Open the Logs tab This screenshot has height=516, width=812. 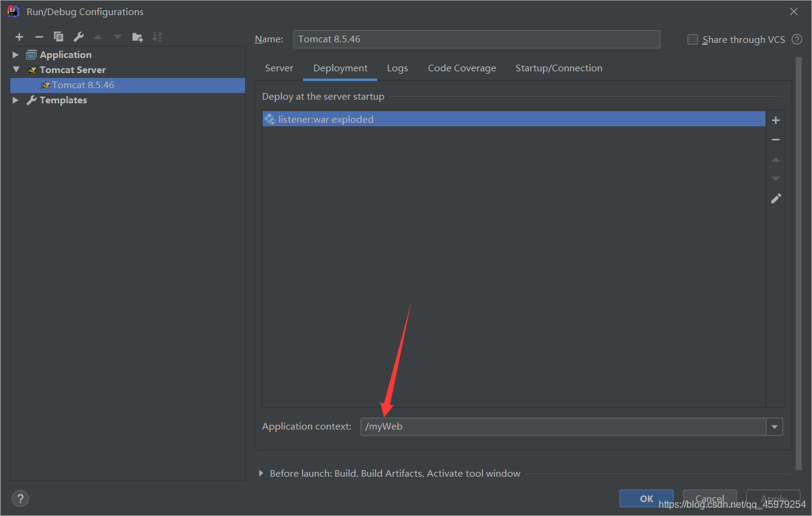tap(397, 68)
